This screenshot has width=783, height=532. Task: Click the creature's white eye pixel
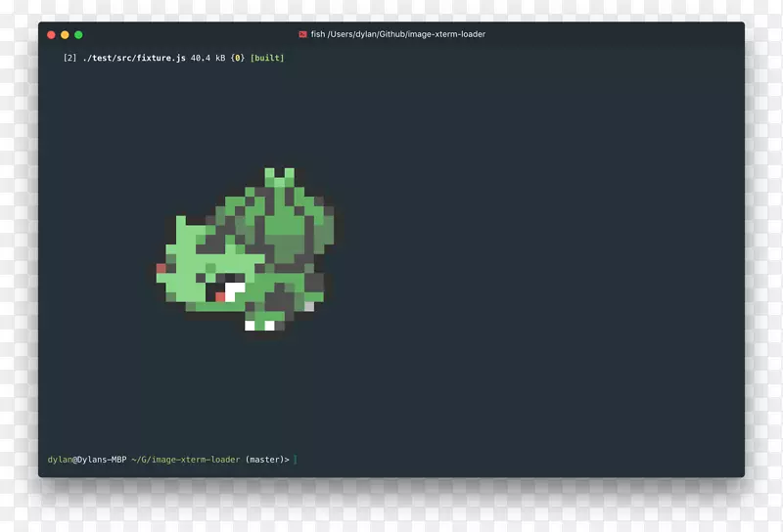[236, 288]
